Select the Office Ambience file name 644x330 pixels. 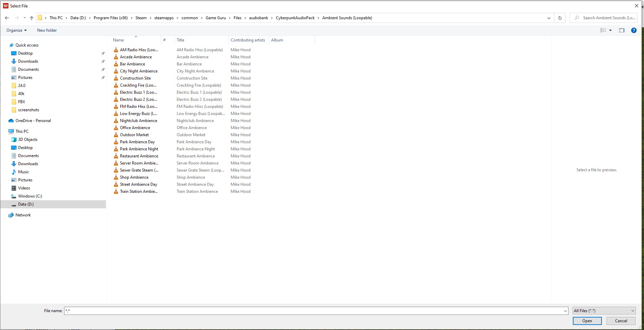(x=135, y=128)
